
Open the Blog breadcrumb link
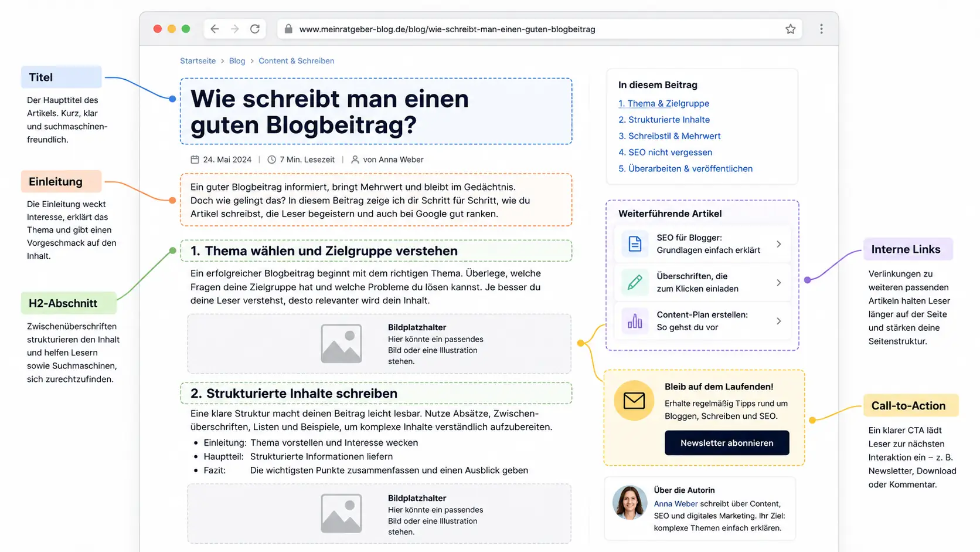point(237,61)
